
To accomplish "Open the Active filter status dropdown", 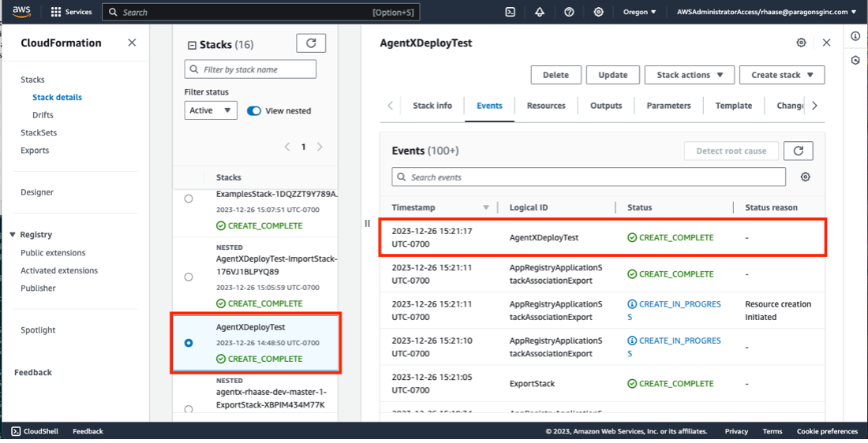I will click(x=211, y=110).
